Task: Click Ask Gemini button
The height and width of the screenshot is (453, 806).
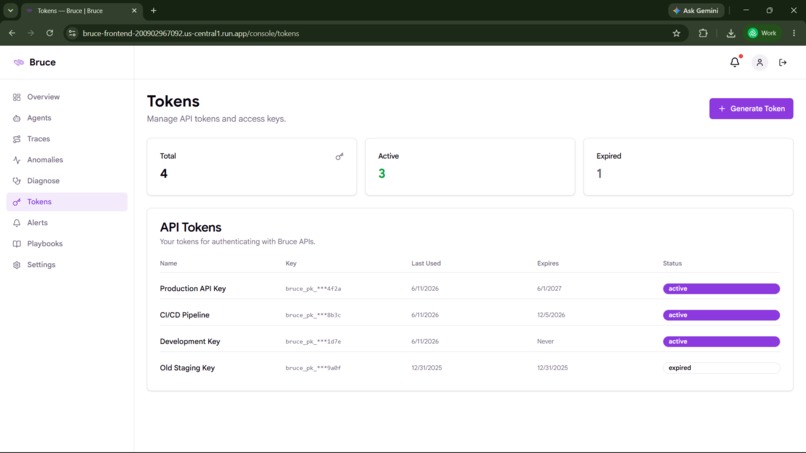Action: (x=696, y=10)
